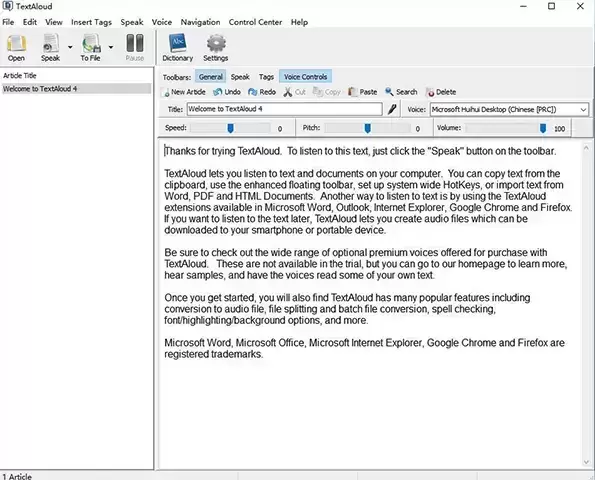Expand the Speak button dropdown arrow
595x480 pixels.
pyautogui.click(x=70, y=47)
